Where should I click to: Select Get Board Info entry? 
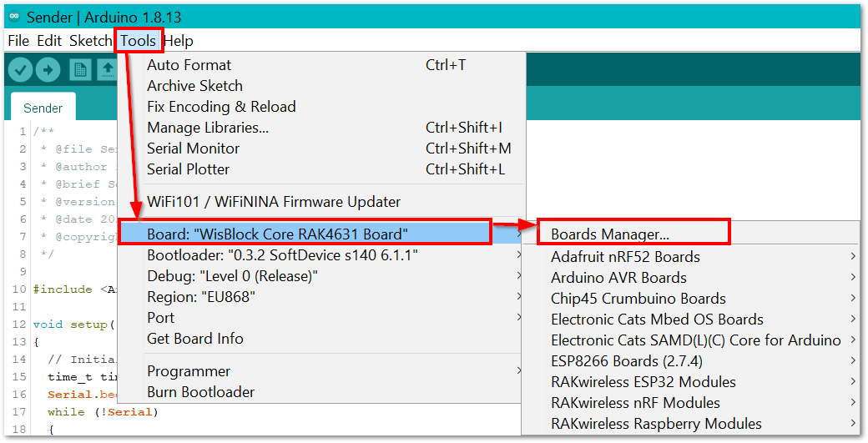[321, 339]
